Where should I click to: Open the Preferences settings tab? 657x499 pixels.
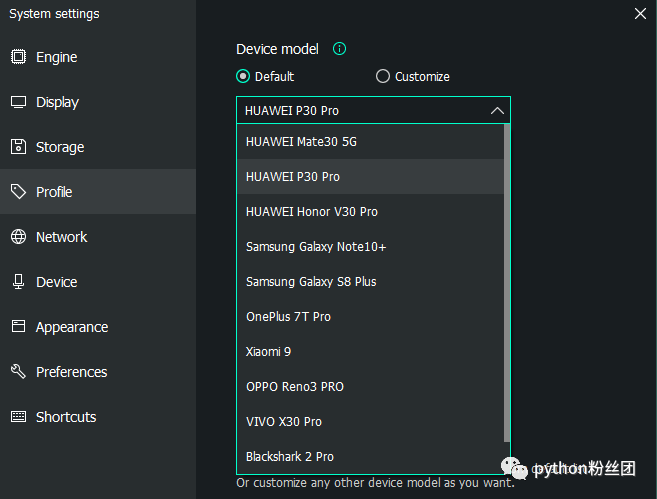(x=98, y=372)
